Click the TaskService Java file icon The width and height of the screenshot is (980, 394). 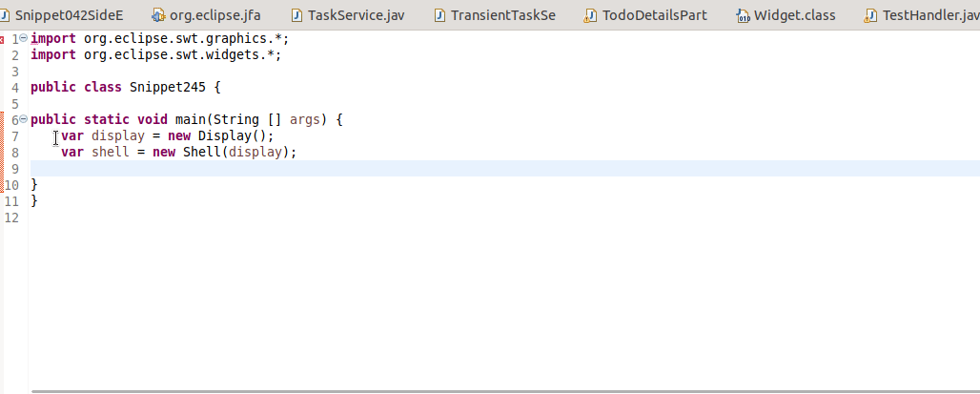click(296, 15)
